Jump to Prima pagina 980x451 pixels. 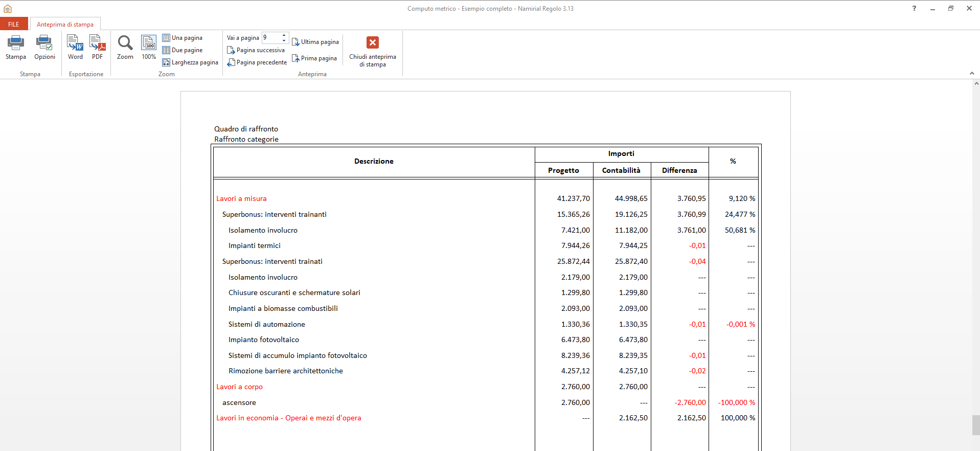point(314,58)
